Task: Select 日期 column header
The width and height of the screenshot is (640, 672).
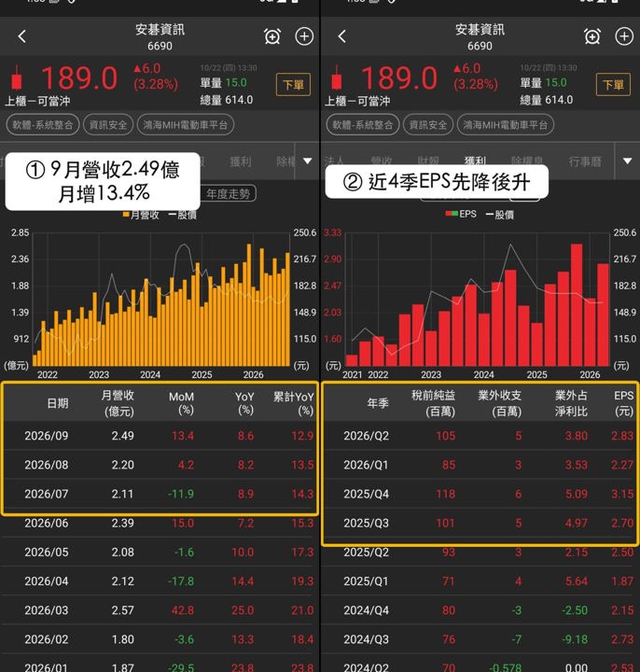Action: pyautogui.click(x=58, y=403)
